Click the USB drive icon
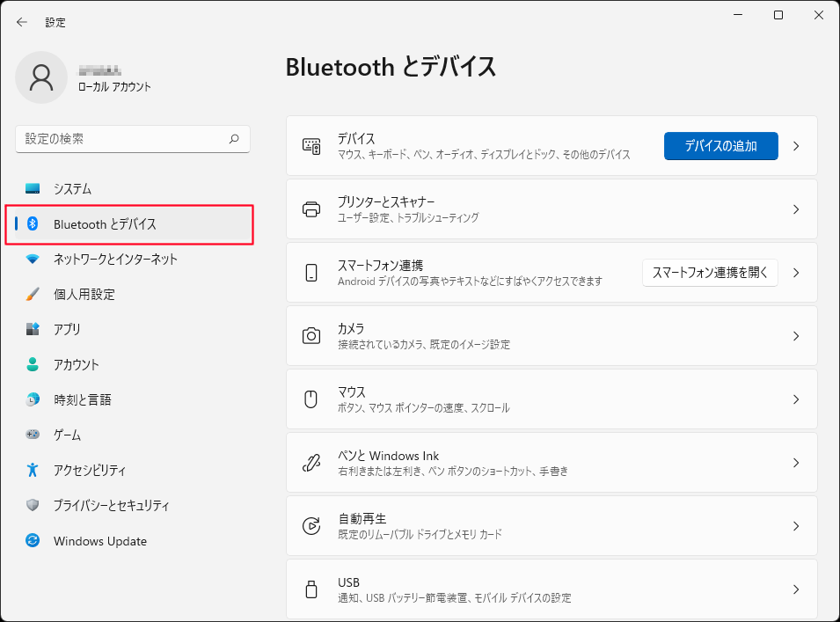This screenshot has height=622, width=840. (x=311, y=589)
